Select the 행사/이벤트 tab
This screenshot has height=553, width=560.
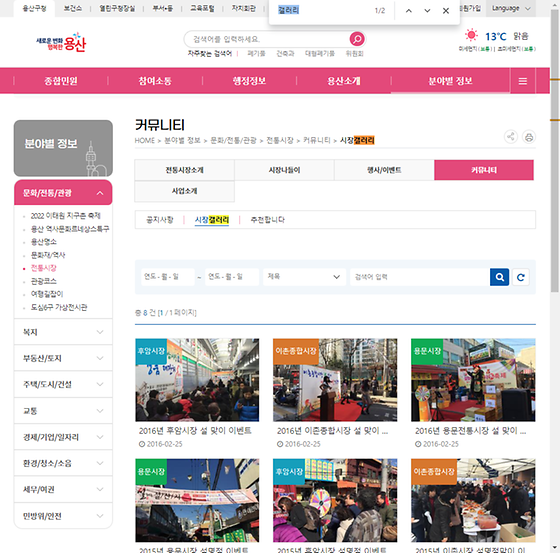(384, 170)
